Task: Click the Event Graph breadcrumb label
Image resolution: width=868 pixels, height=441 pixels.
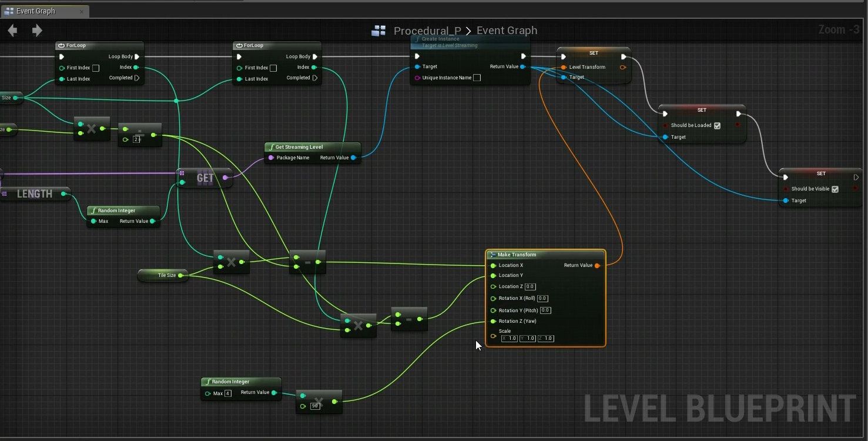Action: pyautogui.click(x=507, y=31)
